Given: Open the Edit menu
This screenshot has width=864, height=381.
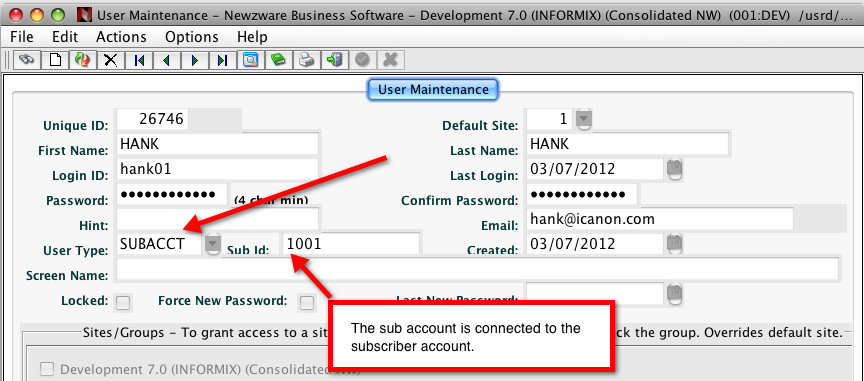Looking at the screenshot, I should (65, 37).
